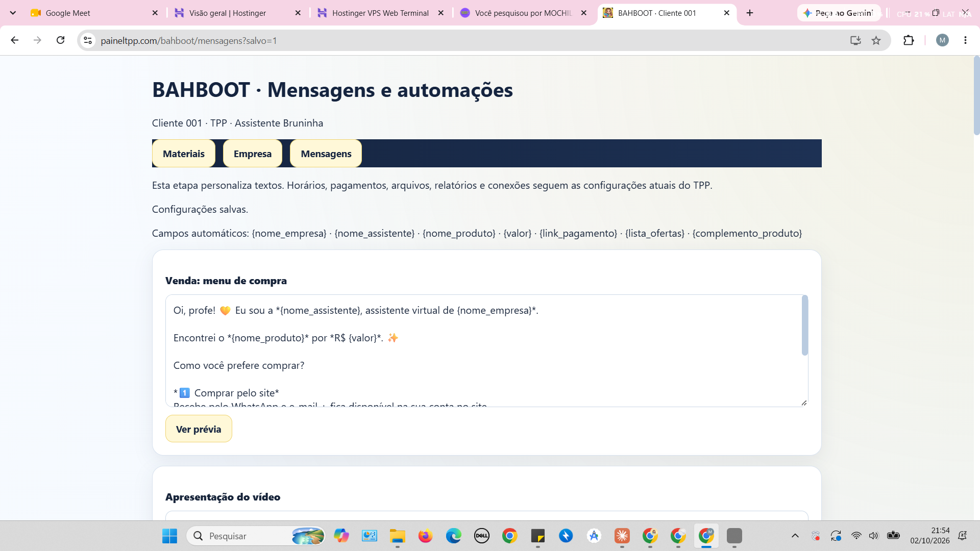Open the notifications bell icon
The image size is (980, 551).
coord(963,536)
